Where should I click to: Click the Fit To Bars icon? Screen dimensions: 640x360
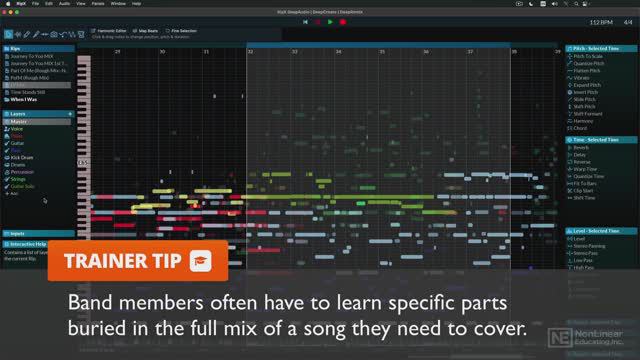tap(570, 184)
